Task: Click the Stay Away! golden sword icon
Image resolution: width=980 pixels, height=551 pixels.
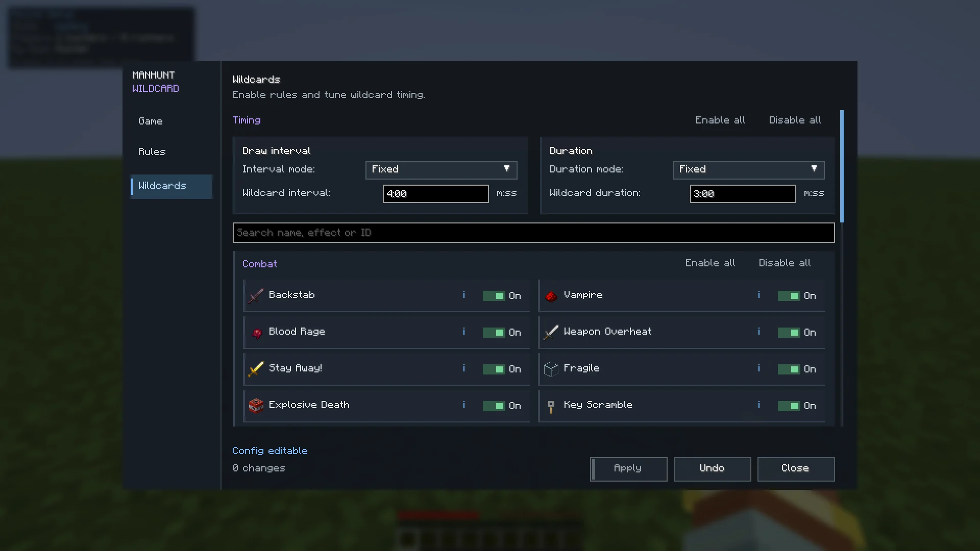Action: point(256,369)
